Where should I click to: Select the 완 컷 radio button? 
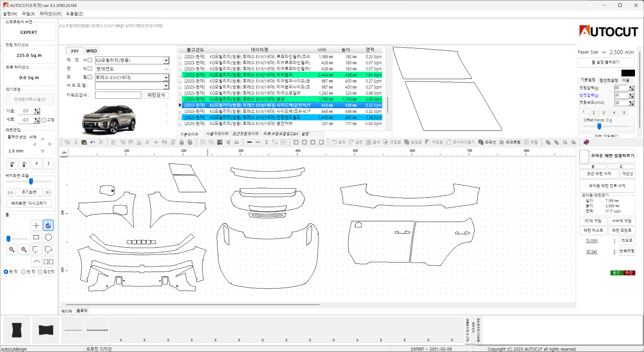tap(6, 272)
